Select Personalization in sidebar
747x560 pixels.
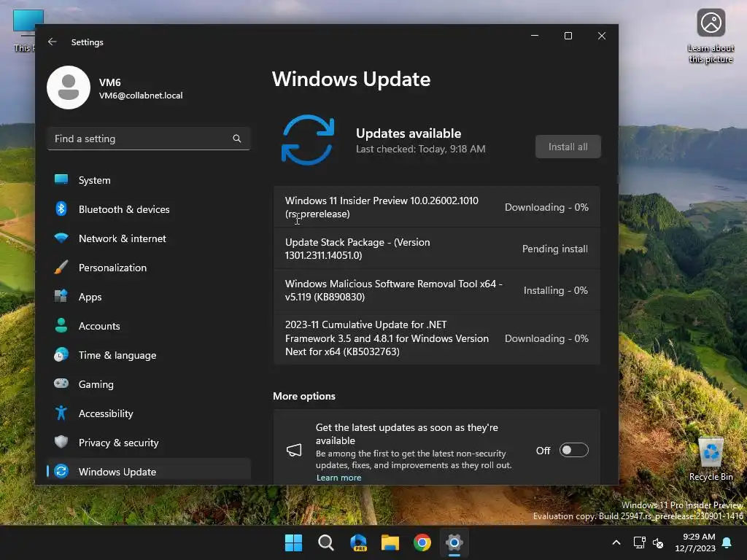[149, 268]
